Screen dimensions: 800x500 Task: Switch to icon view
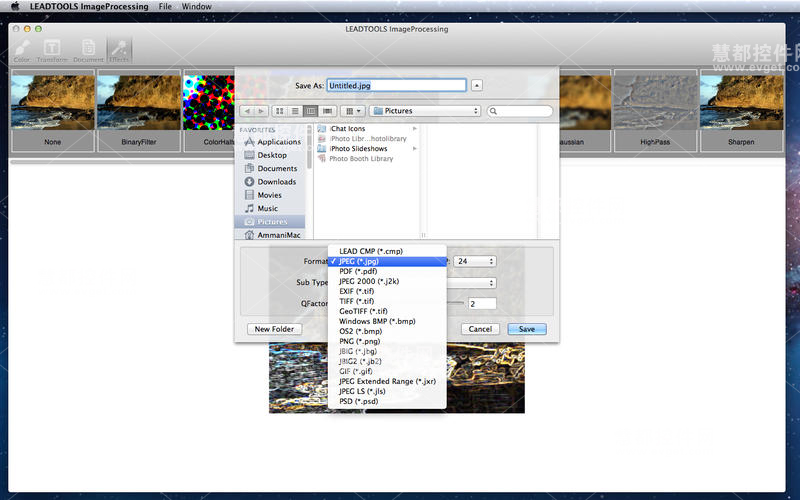click(x=280, y=111)
